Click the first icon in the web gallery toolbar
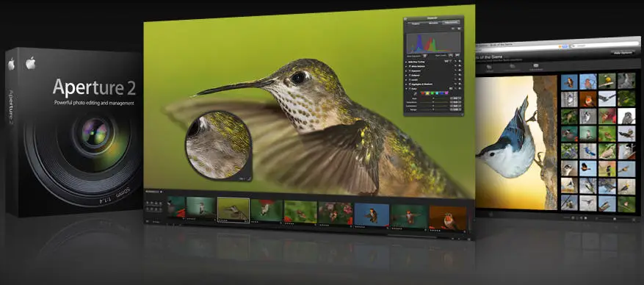 489,67
